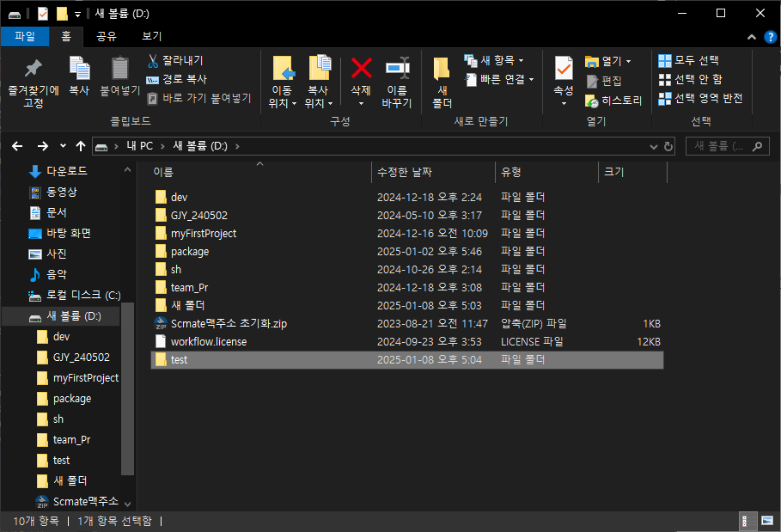
Task: Click the 복사 copy icon in clipboard group
Action: click(x=79, y=68)
